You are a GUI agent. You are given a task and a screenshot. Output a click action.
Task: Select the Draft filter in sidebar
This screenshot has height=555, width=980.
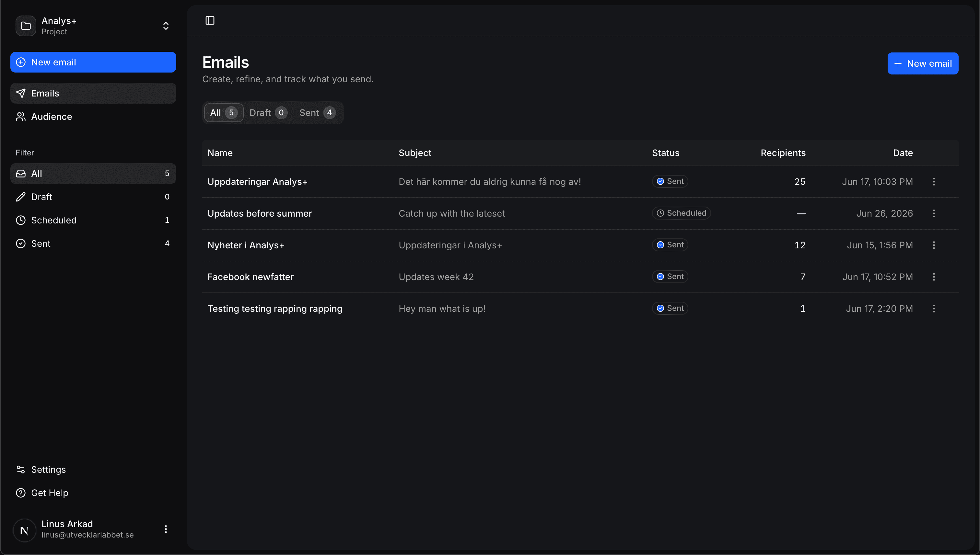tap(93, 197)
